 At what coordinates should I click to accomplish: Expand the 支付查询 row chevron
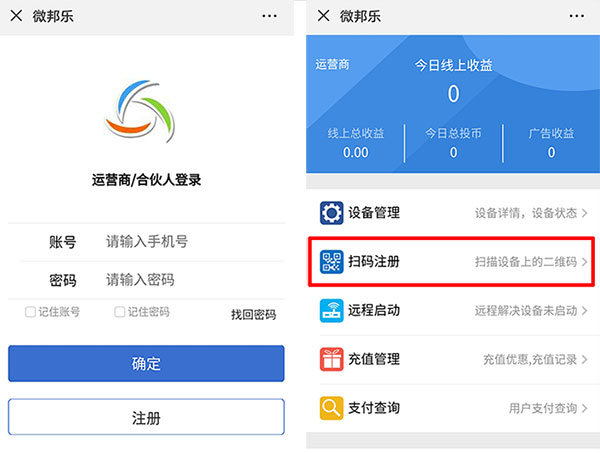pos(584,408)
